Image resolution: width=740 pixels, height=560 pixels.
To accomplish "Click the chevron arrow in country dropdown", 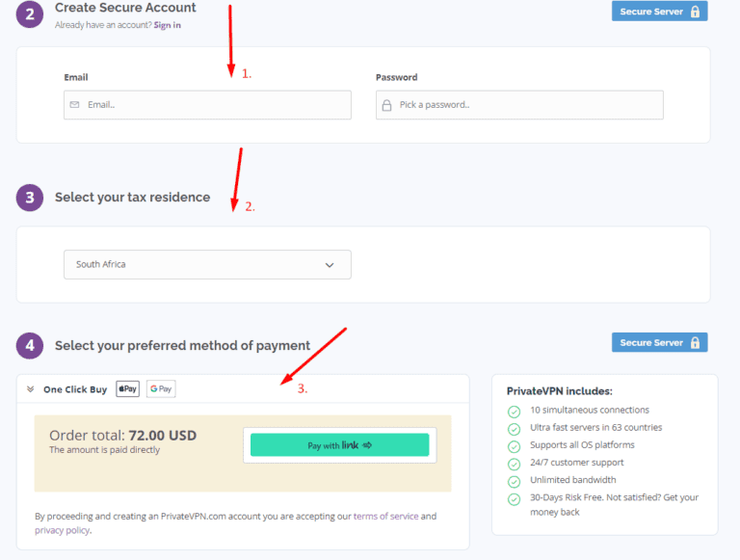I will pos(330,265).
